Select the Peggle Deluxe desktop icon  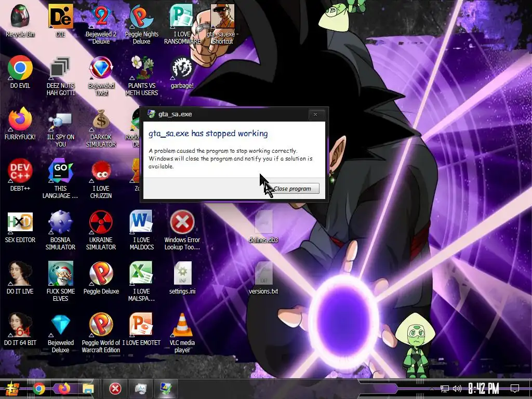(x=101, y=273)
